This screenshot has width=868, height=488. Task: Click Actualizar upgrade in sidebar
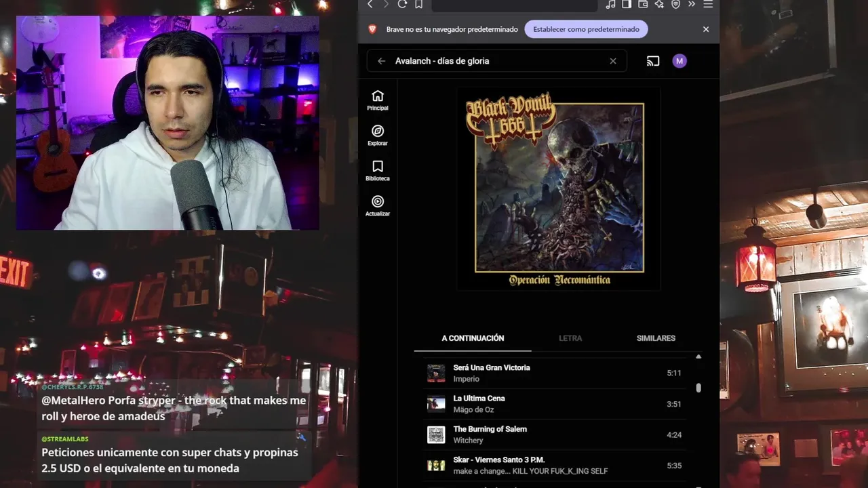(378, 206)
